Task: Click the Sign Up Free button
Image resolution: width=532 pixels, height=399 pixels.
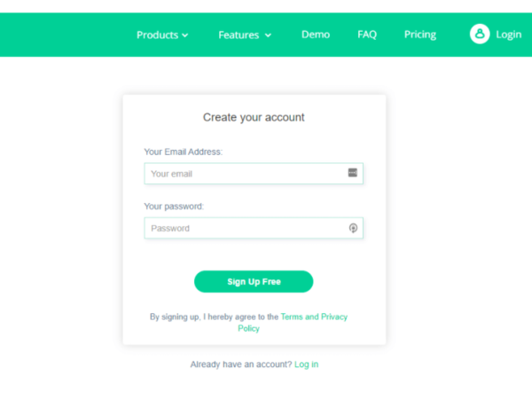Action: click(254, 282)
